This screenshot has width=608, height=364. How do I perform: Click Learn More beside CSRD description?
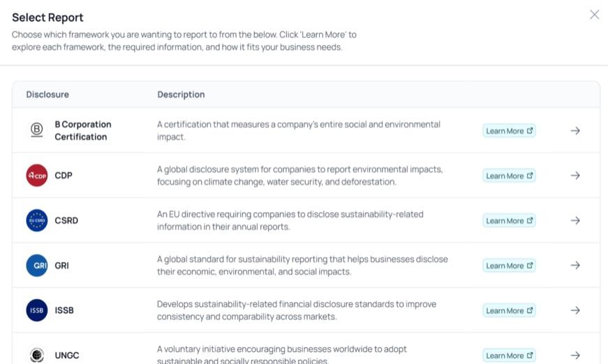[x=509, y=221]
